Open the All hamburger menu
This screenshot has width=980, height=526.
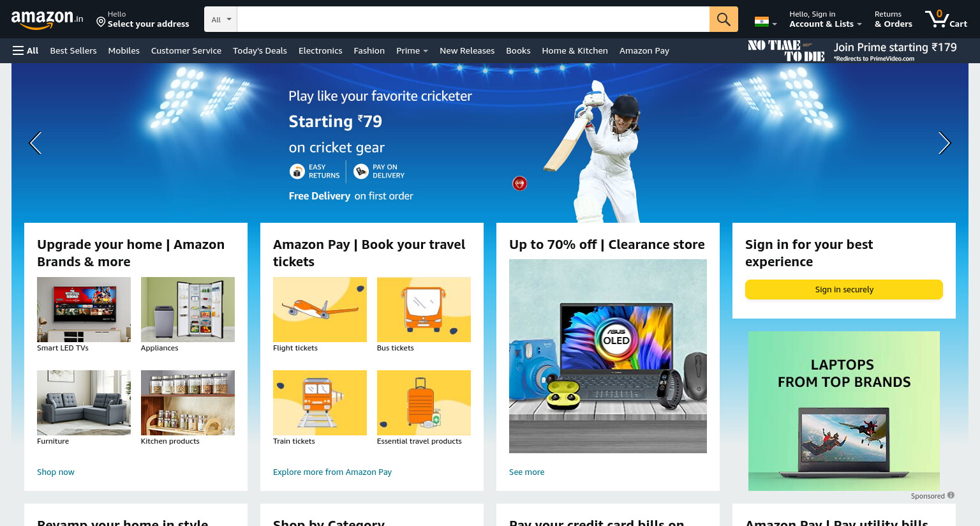pyautogui.click(x=26, y=50)
